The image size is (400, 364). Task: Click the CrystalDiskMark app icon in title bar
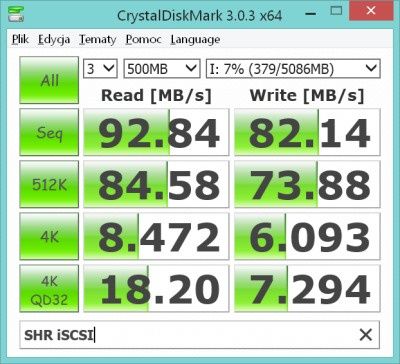[16, 13]
